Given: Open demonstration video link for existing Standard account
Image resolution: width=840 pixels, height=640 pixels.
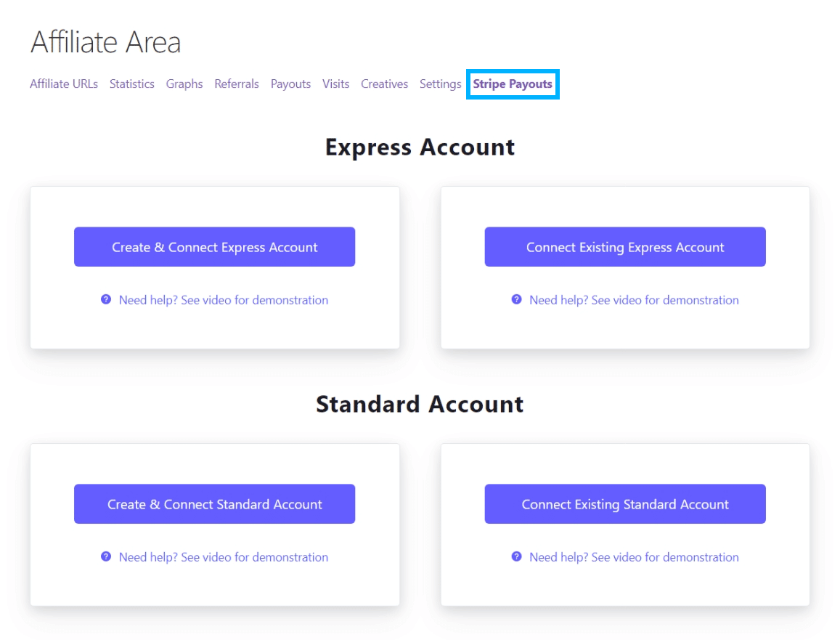Looking at the screenshot, I should (x=634, y=557).
